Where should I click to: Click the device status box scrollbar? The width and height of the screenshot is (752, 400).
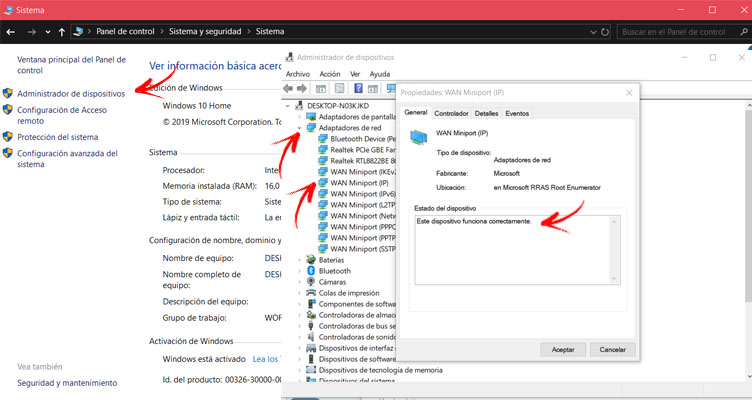[x=614, y=250]
